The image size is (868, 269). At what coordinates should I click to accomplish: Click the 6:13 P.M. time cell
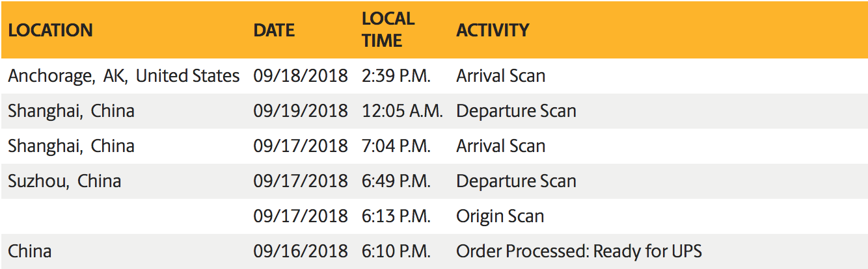tap(396, 216)
